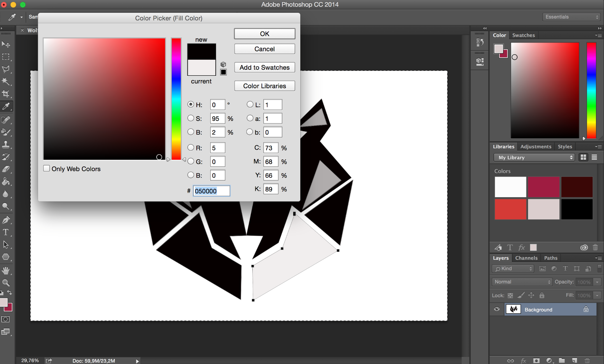This screenshot has width=604, height=364.
Task: Open Color Libraries
Action: click(265, 86)
